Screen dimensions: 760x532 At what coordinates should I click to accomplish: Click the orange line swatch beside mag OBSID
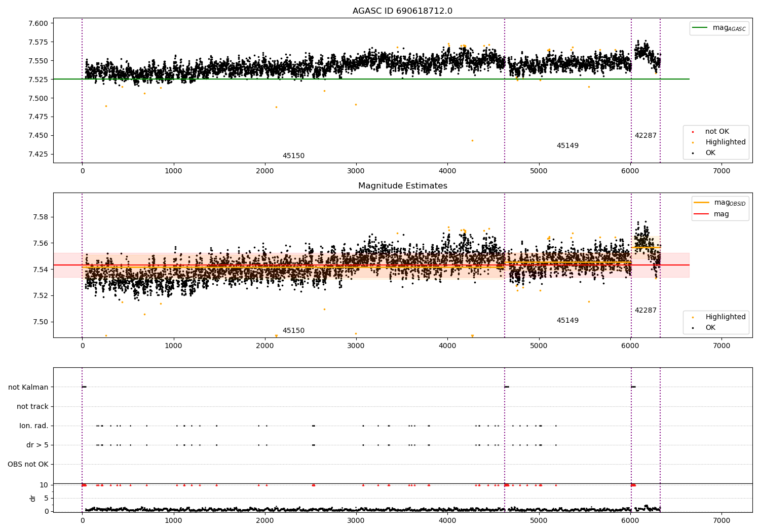(x=701, y=203)
